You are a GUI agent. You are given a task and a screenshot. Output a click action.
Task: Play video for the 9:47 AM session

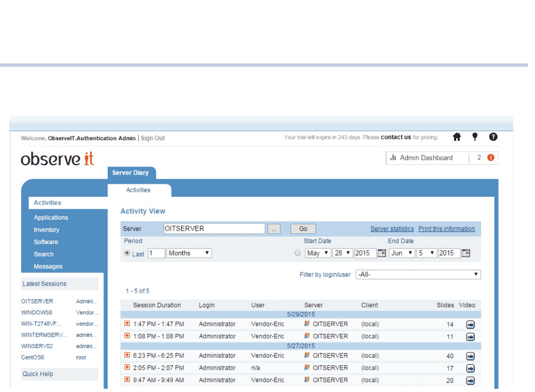click(x=470, y=381)
